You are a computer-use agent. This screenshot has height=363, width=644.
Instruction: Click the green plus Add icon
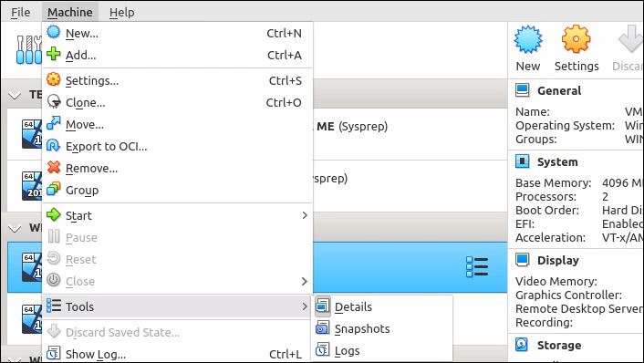pyautogui.click(x=54, y=54)
